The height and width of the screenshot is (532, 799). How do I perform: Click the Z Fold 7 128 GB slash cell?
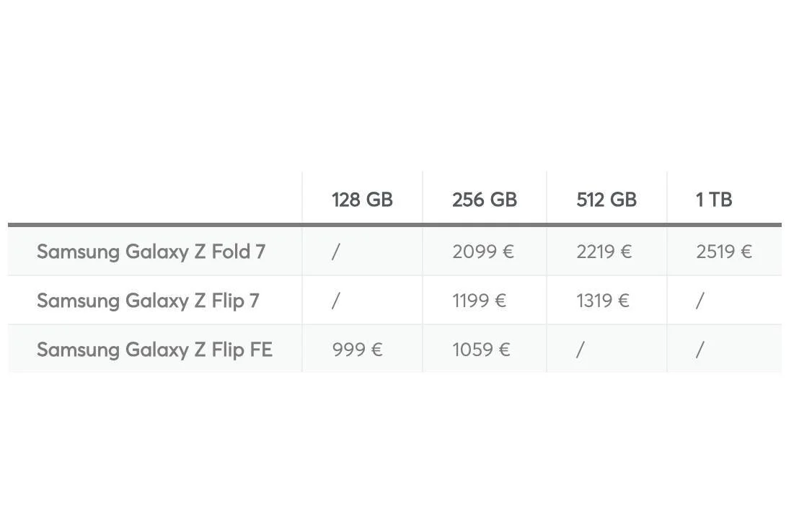(335, 252)
